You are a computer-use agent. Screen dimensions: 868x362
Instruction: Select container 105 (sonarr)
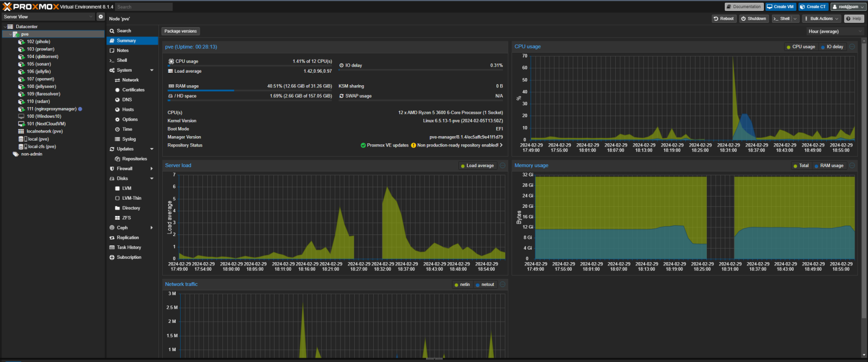(39, 64)
